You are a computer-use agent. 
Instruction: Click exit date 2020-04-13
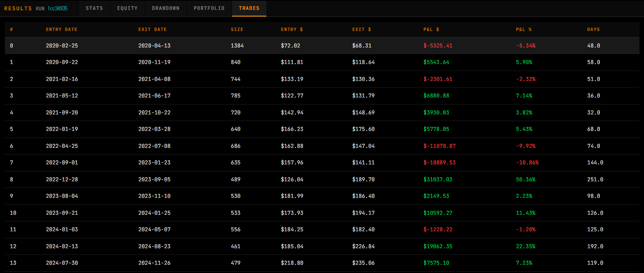154,46
